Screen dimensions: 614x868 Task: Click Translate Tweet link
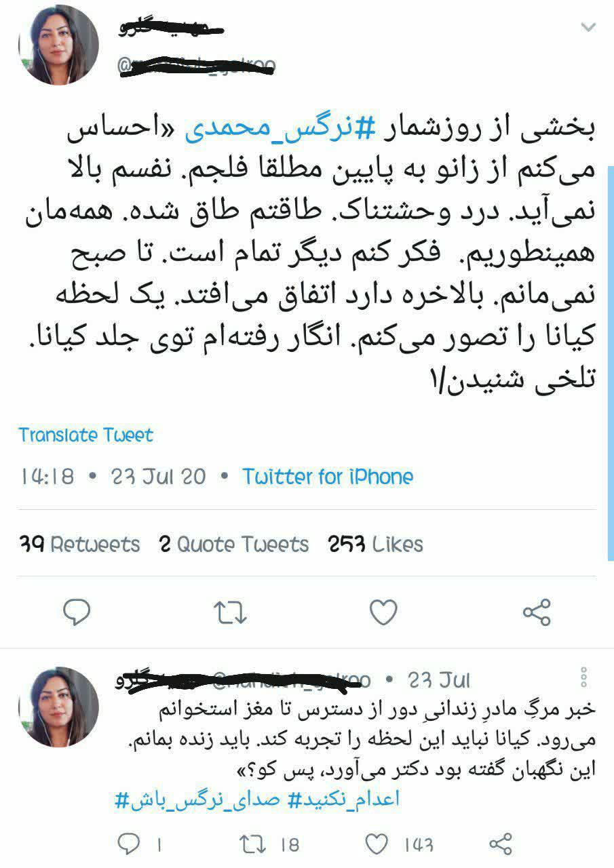(x=86, y=435)
